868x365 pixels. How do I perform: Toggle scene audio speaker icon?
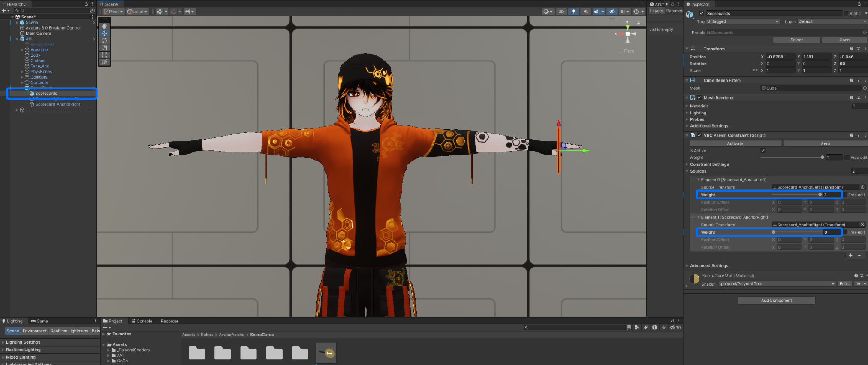(x=585, y=12)
